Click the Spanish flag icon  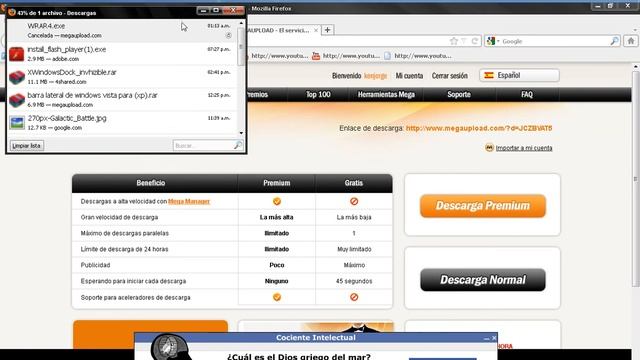pos(489,76)
